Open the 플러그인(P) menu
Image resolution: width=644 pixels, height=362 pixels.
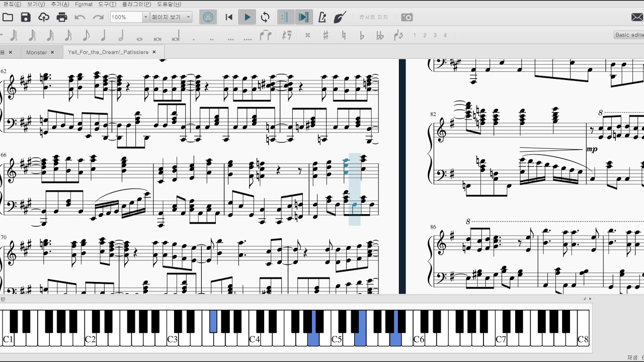(x=136, y=4)
